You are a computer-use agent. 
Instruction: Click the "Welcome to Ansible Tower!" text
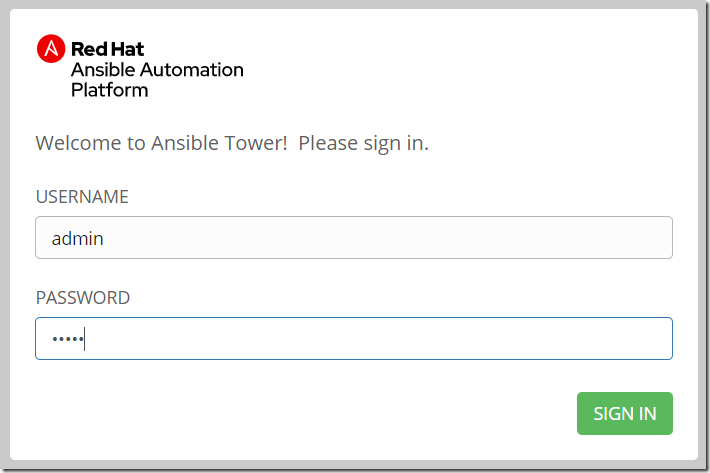coord(162,143)
